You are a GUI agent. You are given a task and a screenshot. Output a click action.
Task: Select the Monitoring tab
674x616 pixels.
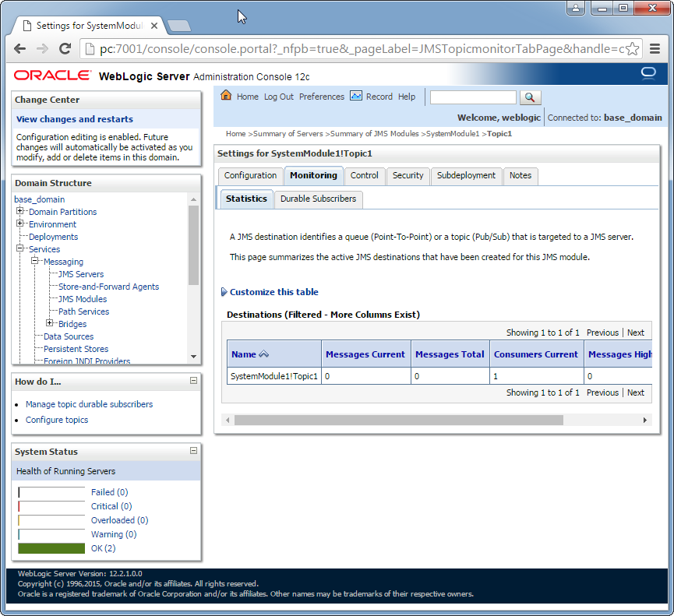313,176
